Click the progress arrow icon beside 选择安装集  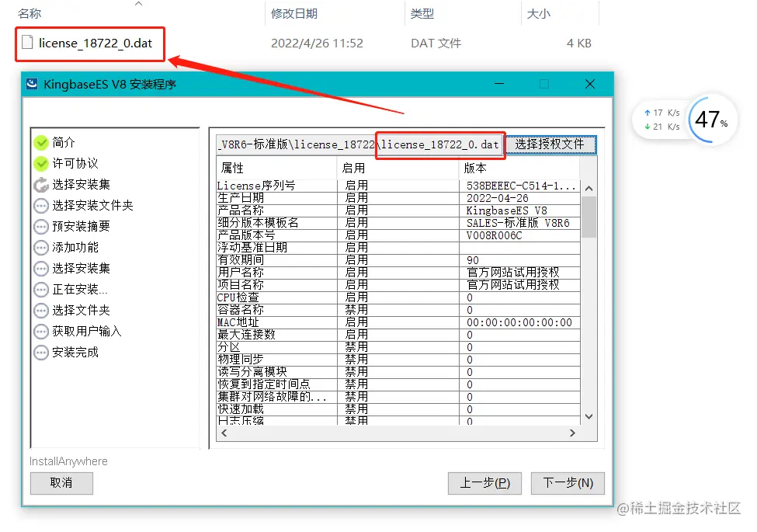41,184
